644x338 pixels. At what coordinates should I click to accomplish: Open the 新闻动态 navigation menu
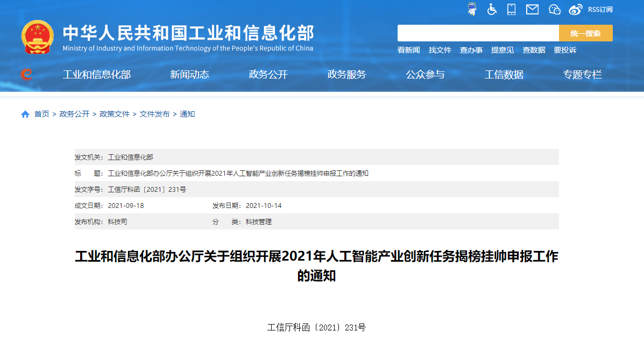(189, 75)
